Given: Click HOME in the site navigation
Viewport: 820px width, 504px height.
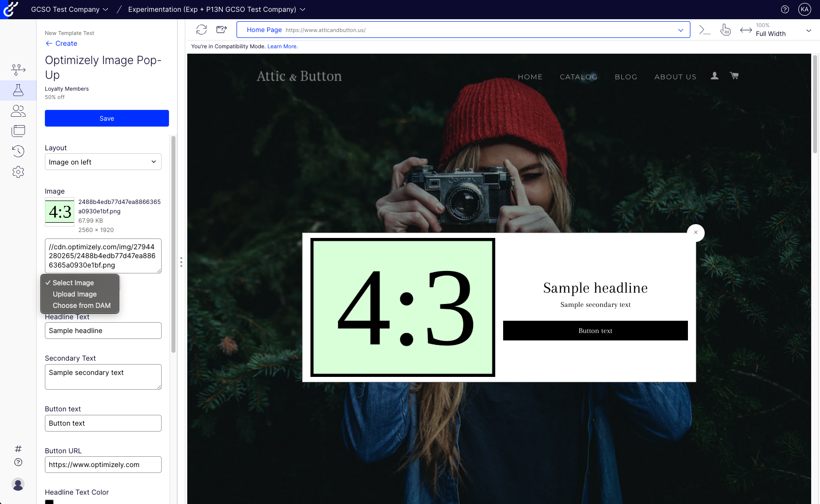Looking at the screenshot, I should pos(530,77).
